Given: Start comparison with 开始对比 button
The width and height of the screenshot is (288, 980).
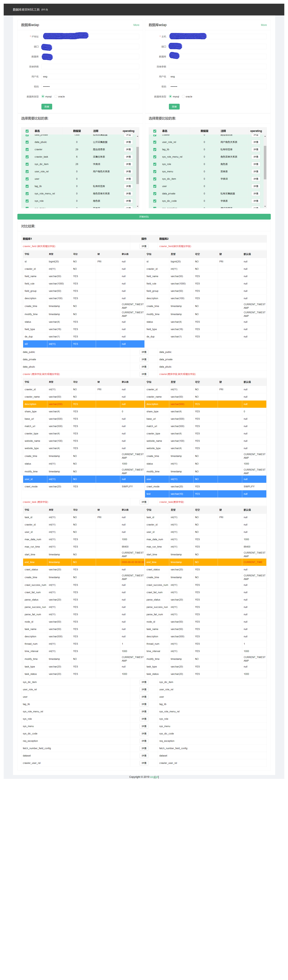Looking at the screenshot, I should pyautogui.click(x=144, y=216).
